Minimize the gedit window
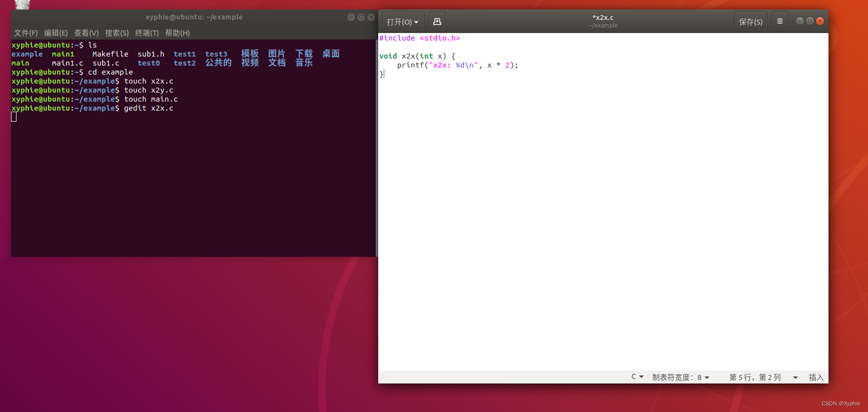 tap(799, 21)
